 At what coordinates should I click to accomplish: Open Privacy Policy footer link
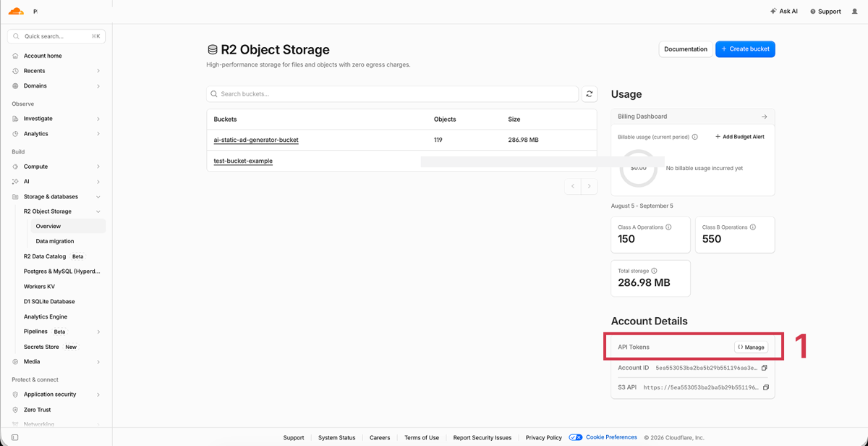[544, 437]
